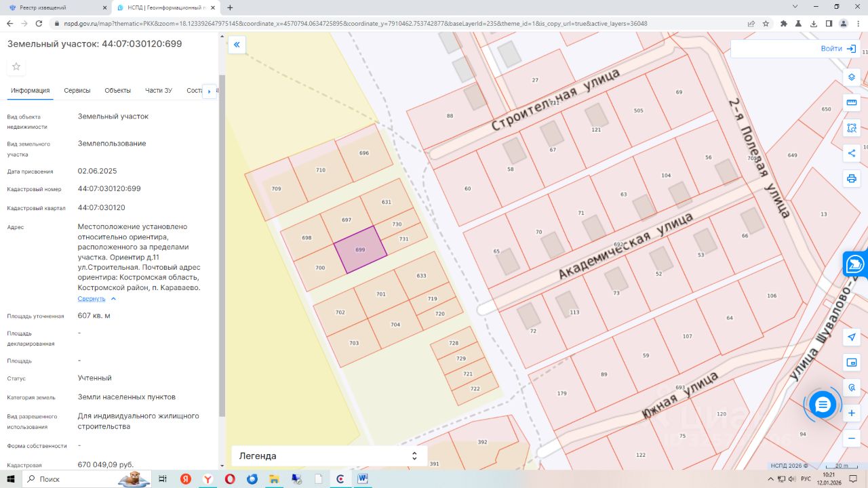
Task: Select the area search selection tool
Action: coord(852,127)
